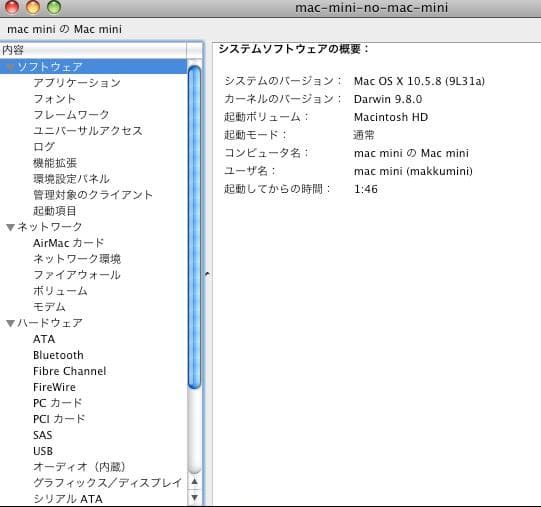This screenshot has width=541, height=507.
Task: Open the フレームワーク list item
Action: [x=71, y=115]
